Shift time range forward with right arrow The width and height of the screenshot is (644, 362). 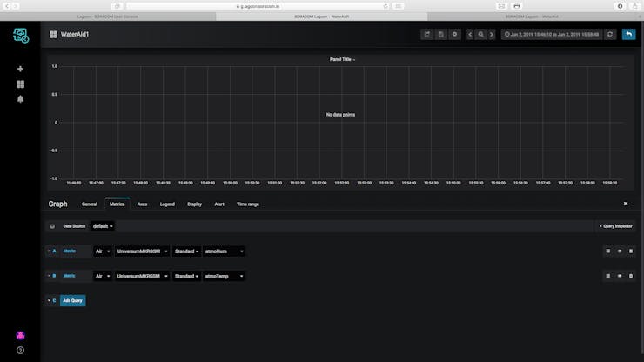(492, 35)
